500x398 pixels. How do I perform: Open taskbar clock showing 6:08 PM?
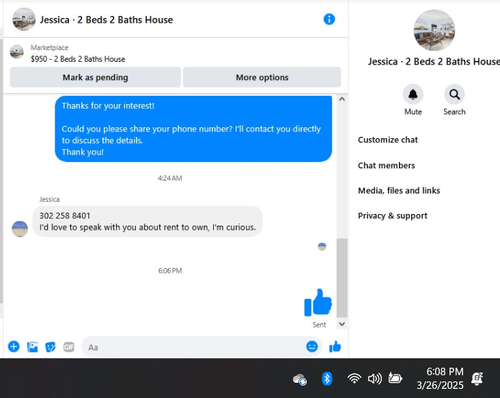[x=440, y=378]
